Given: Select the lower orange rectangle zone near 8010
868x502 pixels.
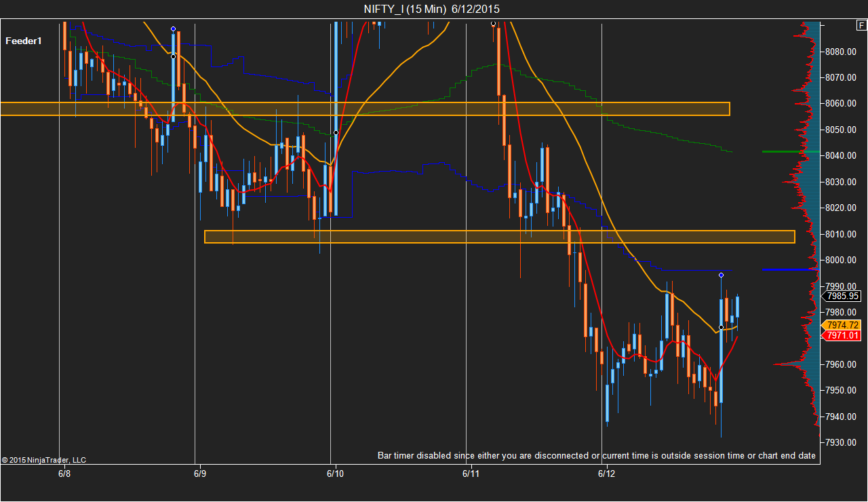Looking at the screenshot, I should [500, 237].
